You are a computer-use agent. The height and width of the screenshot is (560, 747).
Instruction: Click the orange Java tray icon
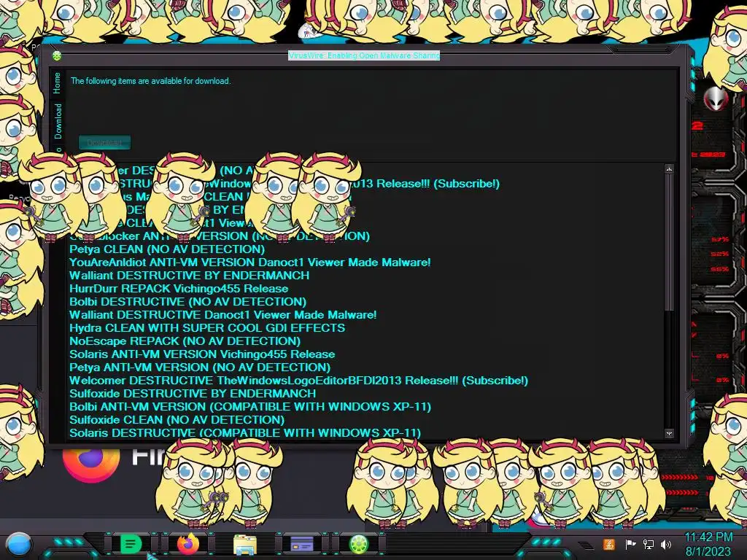click(x=609, y=544)
